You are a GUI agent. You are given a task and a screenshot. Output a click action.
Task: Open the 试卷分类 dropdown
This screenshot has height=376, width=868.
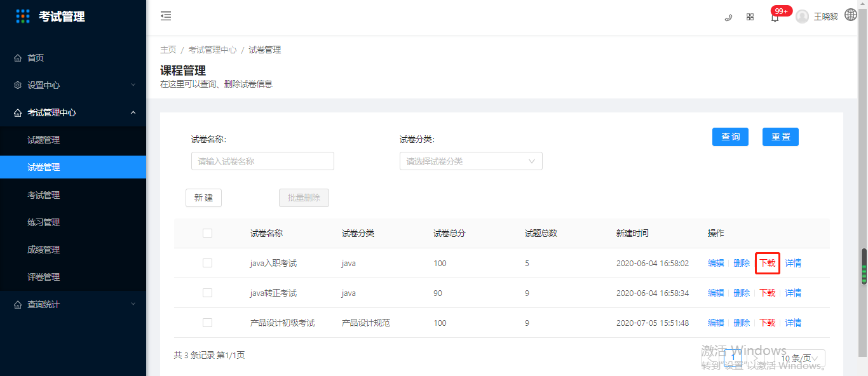pyautogui.click(x=471, y=161)
